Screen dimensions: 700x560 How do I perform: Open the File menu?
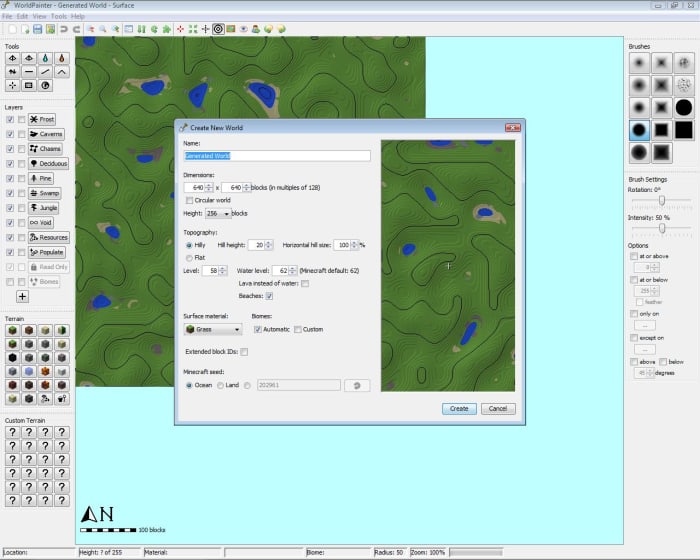pos(7,17)
